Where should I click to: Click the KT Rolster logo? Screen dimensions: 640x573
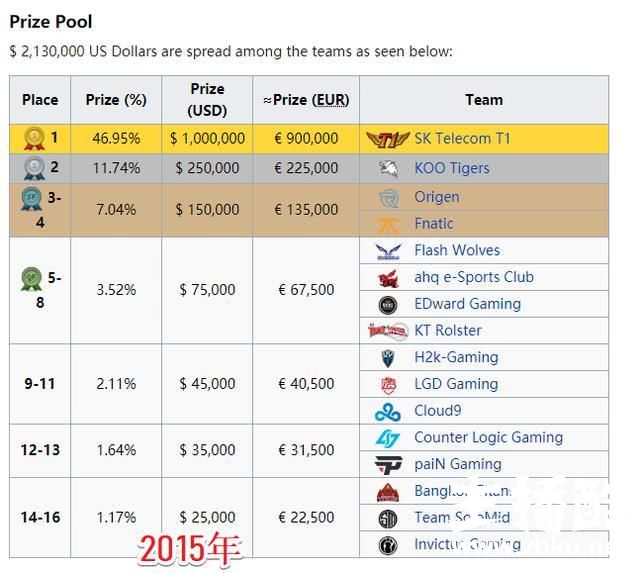[x=388, y=331]
